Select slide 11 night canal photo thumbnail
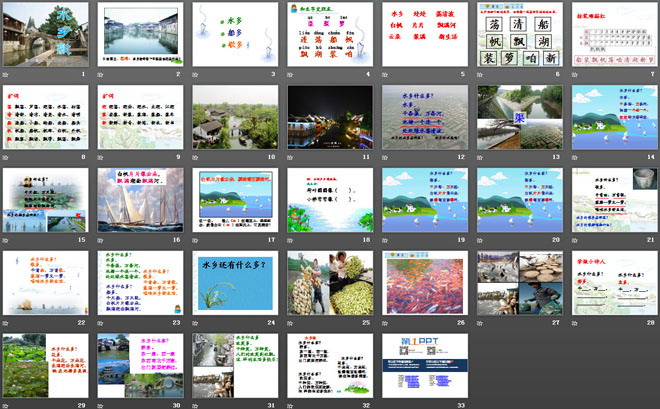Viewport: 660px width, 409px height. [x=330, y=117]
